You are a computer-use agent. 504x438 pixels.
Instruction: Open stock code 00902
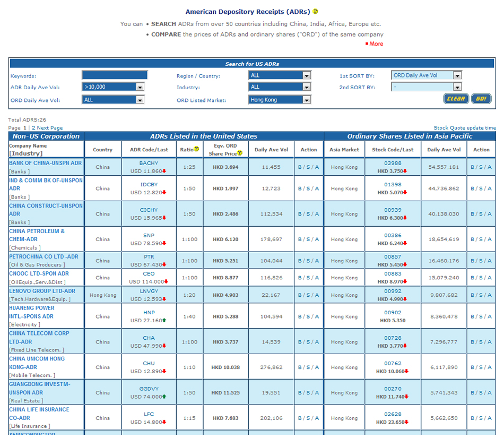(393, 312)
